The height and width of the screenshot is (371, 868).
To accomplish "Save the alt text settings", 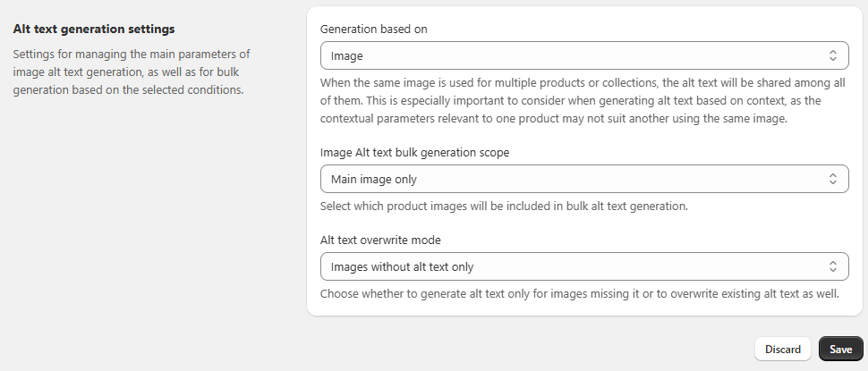I will pos(840,349).
